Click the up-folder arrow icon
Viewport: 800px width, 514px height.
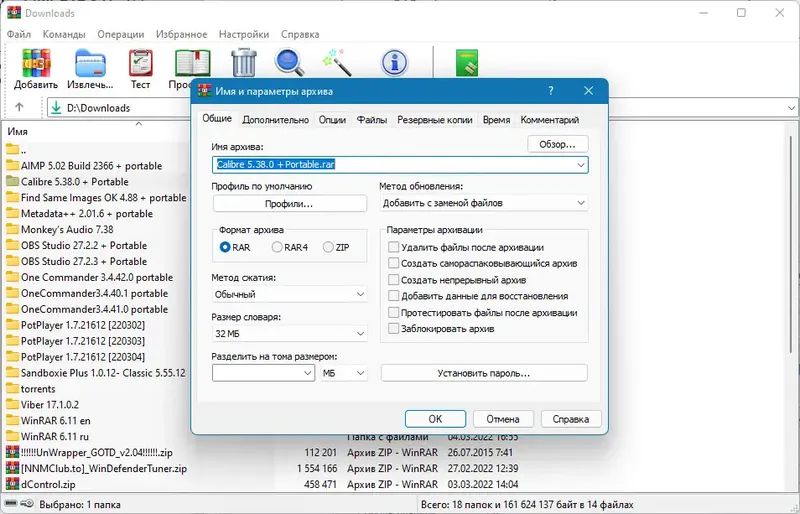[x=19, y=107]
